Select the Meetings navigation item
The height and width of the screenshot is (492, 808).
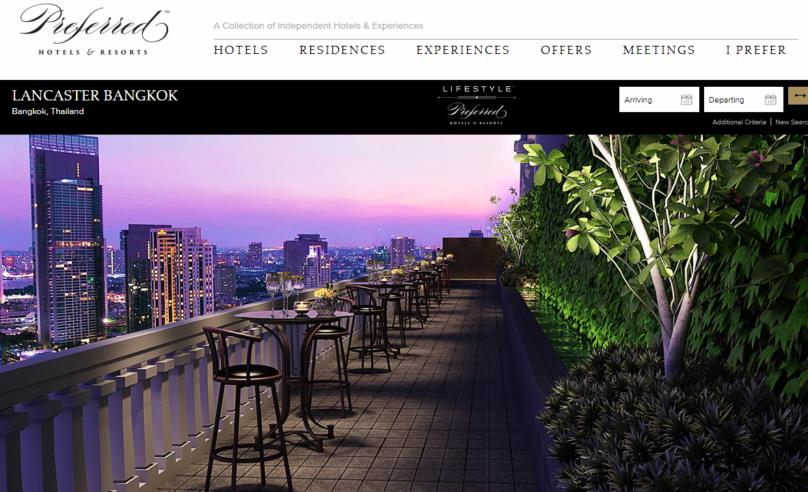click(x=659, y=50)
